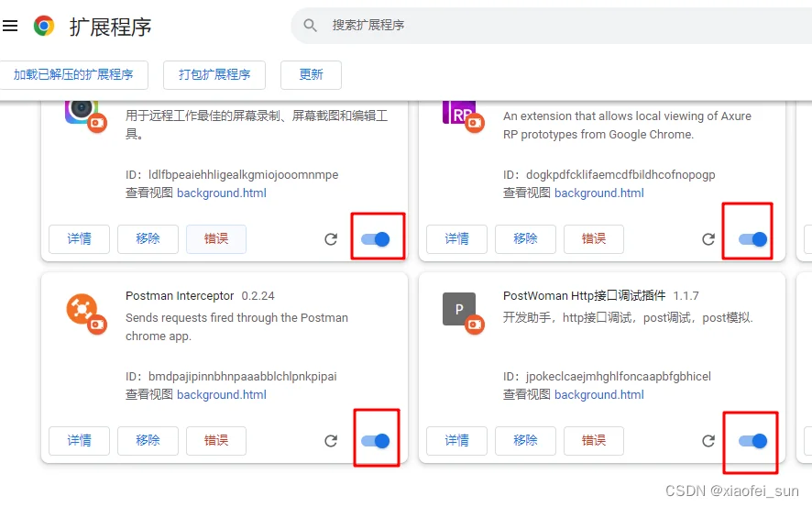Click 移除 for Postman Interceptor
Image resolution: width=812 pixels, height=507 pixels.
pos(148,441)
